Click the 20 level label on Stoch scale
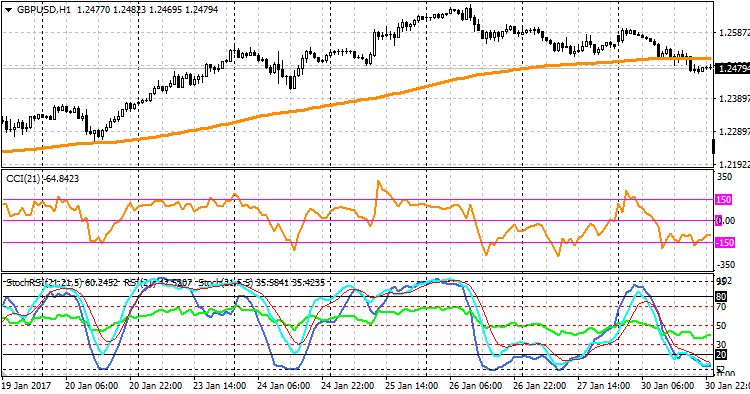The image size is (750, 394). [x=721, y=354]
